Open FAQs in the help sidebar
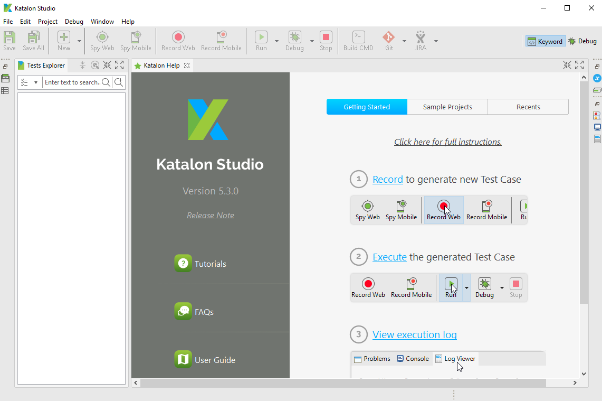602x401 pixels. point(194,312)
